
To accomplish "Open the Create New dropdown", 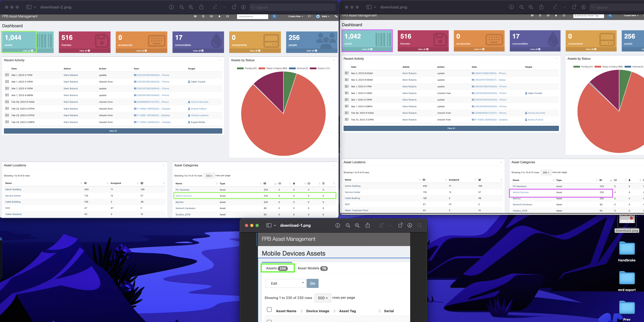I will coord(295,16).
